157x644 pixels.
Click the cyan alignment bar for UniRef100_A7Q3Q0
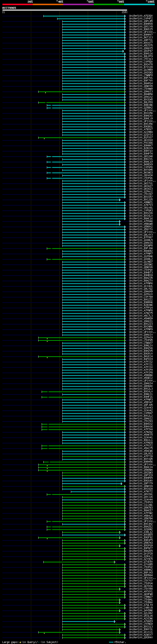pyautogui.click(x=84, y=16)
